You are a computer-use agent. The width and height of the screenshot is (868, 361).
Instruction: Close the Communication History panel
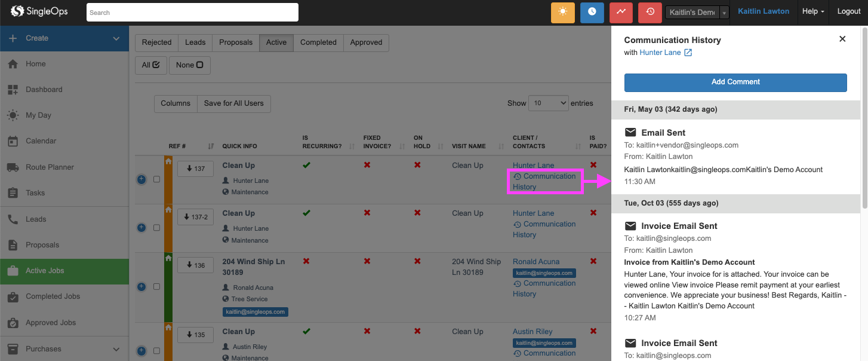(x=842, y=39)
